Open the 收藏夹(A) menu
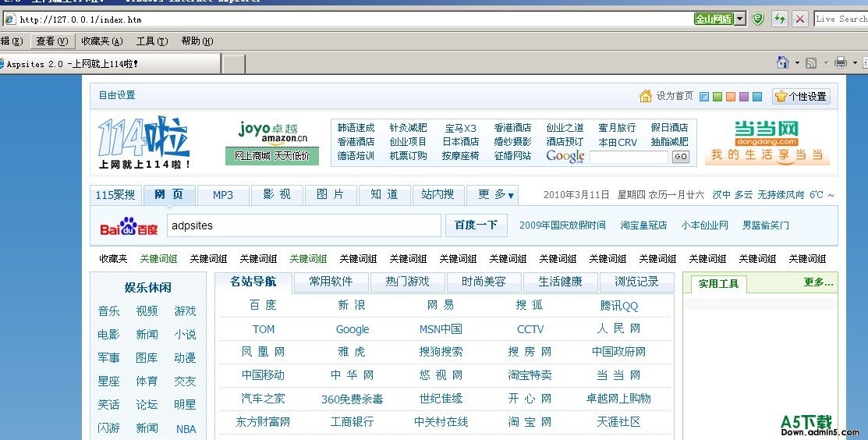Image resolution: width=868 pixels, height=440 pixels. pyautogui.click(x=102, y=41)
